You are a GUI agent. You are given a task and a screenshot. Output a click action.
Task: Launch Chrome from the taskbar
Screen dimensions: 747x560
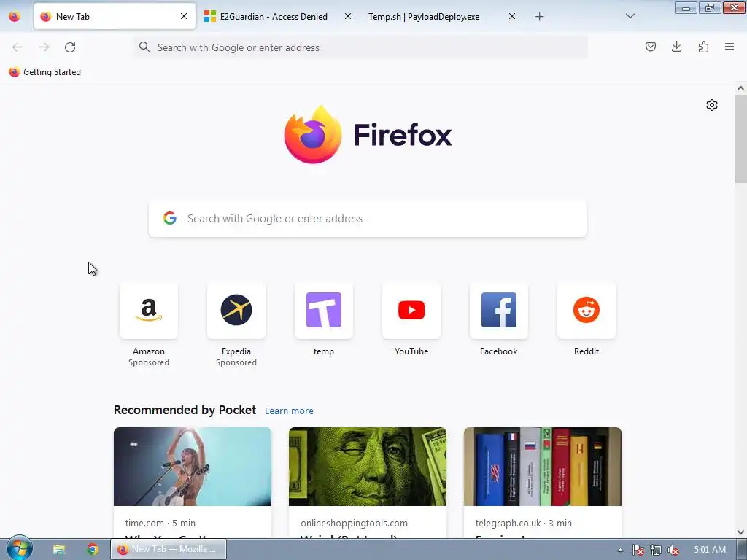[x=93, y=550]
